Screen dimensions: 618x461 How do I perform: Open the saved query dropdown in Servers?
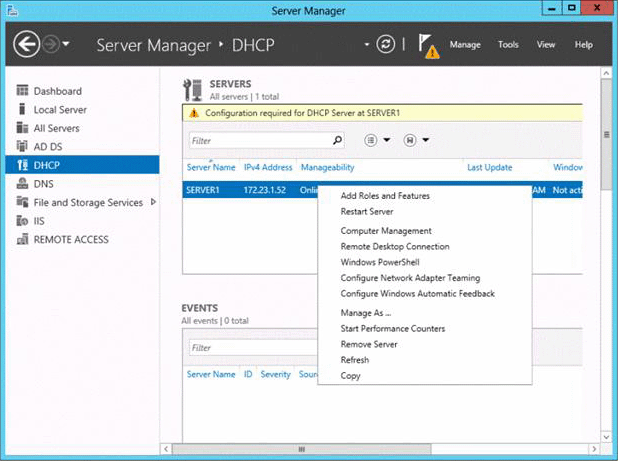416,141
